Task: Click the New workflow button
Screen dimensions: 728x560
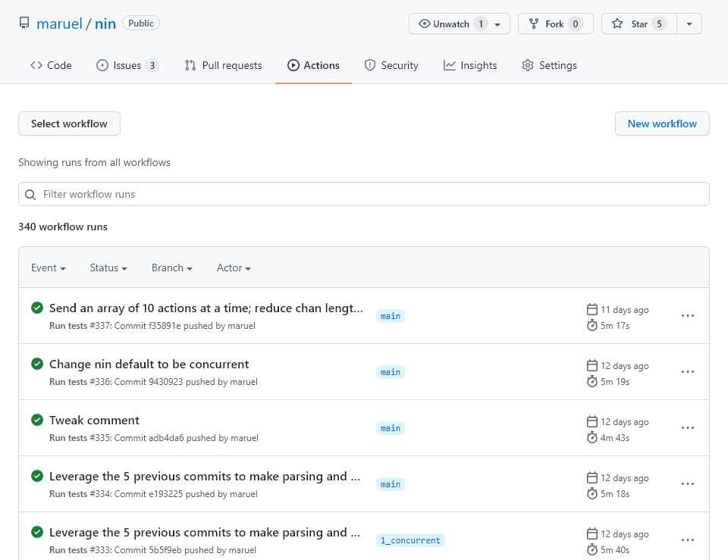Action: 662,124
